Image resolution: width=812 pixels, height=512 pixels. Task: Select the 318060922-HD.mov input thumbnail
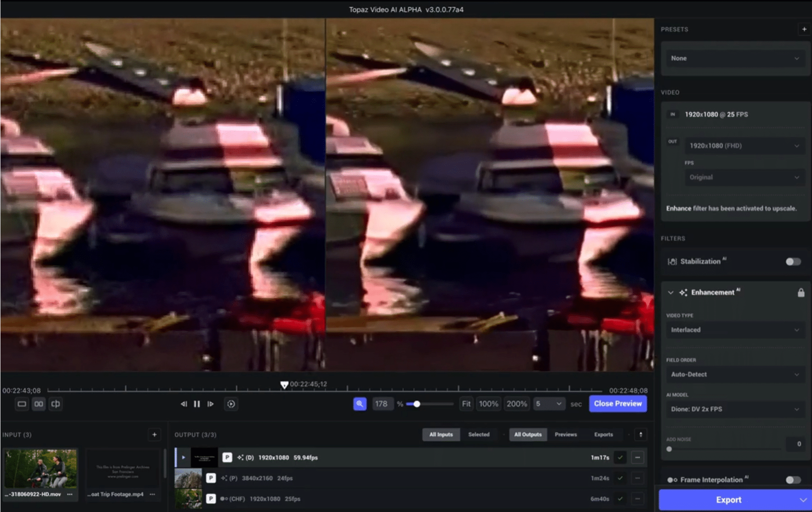coord(41,468)
